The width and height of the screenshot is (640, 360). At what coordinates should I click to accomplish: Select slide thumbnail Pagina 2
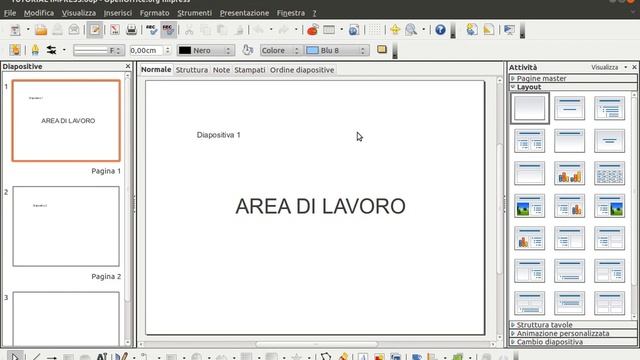(x=66, y=226)
